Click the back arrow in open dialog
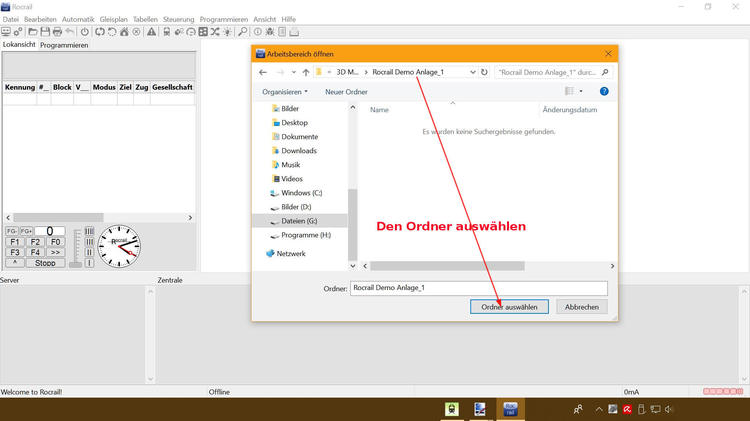 point(263,72)
